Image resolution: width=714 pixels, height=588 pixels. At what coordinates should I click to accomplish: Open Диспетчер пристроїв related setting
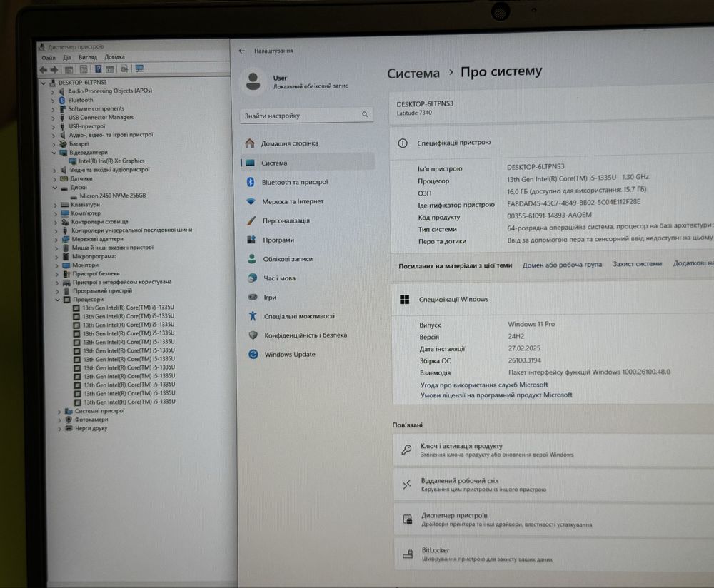point(554,519)
